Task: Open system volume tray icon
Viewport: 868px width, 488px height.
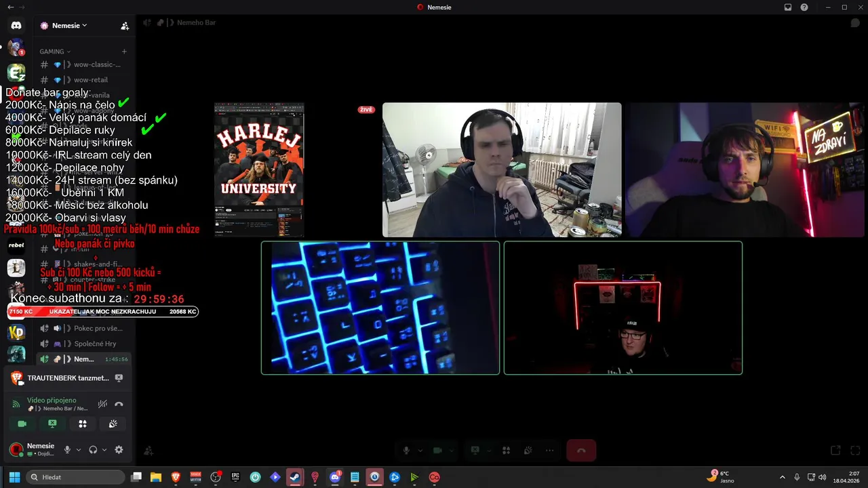Action: click(823, 477)
